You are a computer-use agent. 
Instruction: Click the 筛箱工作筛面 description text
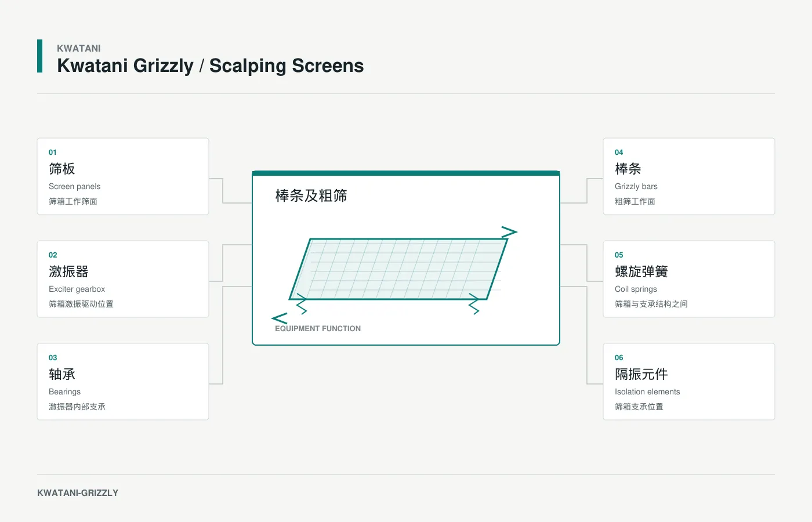[x=73, y=201]
